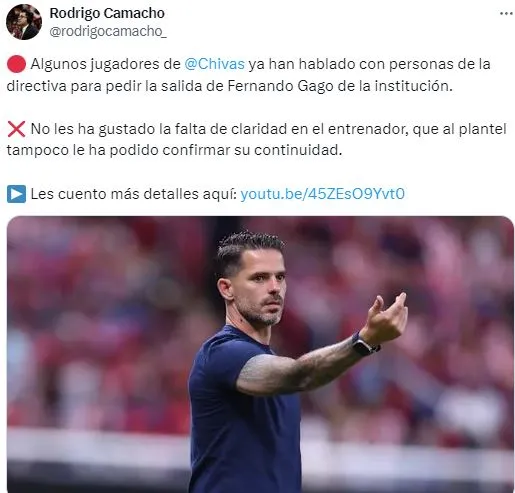Open the @Chivas mention link
This screenshot has height=493, width=515.
[214, 64]
